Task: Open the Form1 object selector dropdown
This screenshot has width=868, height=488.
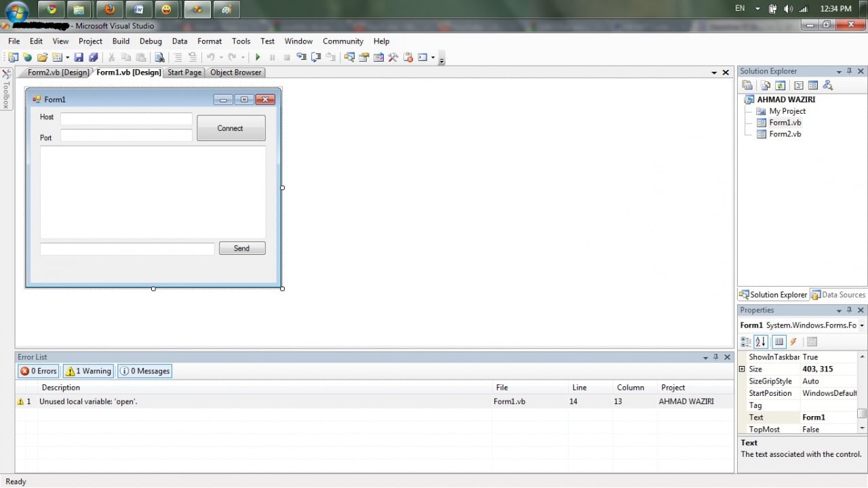Action: (x=861, y=325)
